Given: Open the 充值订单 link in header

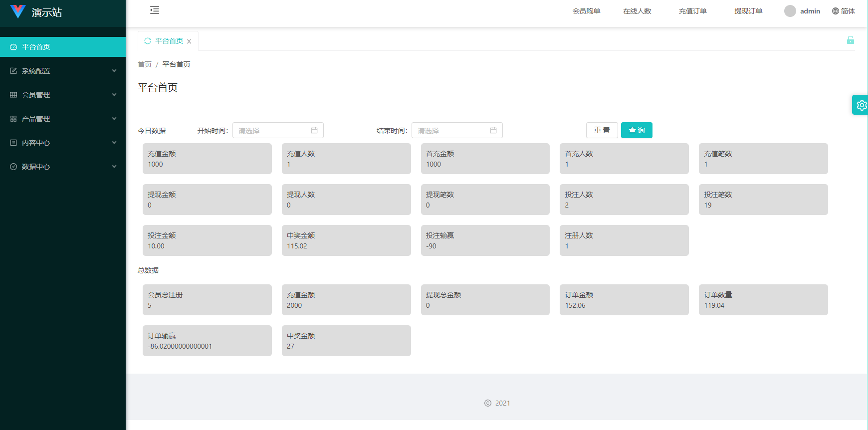Looking at the screenshot, I should [692, 11].
